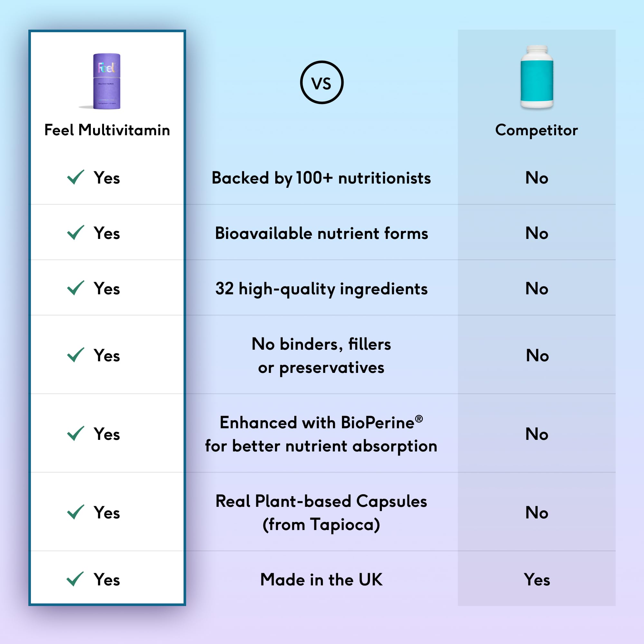Select the Competitor column heading
The image size is (644, 644).
pyautogui.click(x=536, y=130)
